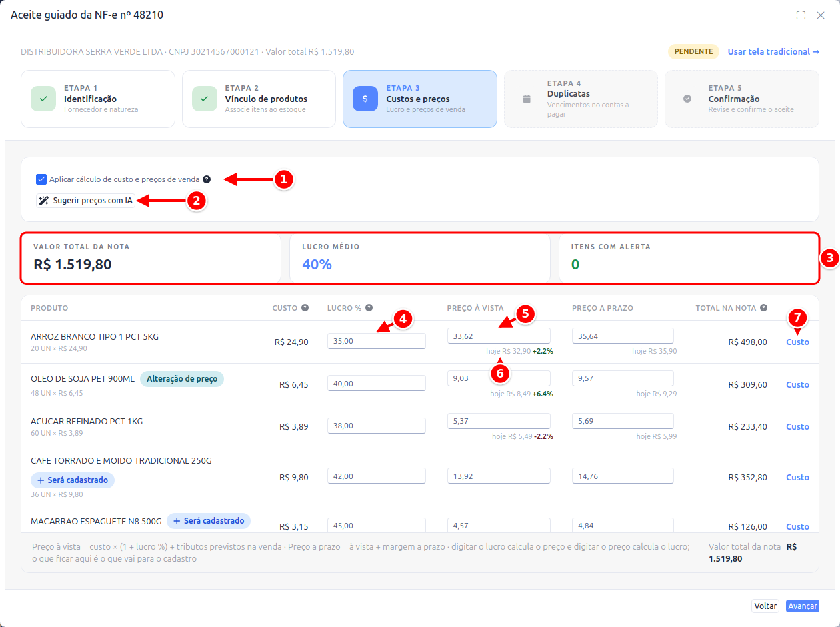Open Custo link for ACUCAR REFINADO row
Screen dimensions: 840x627
tap(797, 426)
